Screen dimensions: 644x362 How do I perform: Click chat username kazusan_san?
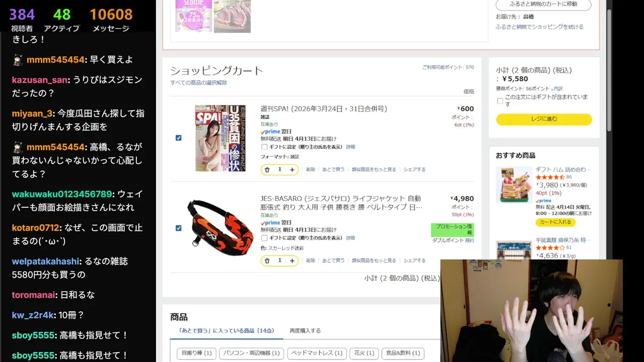(40, 80)
